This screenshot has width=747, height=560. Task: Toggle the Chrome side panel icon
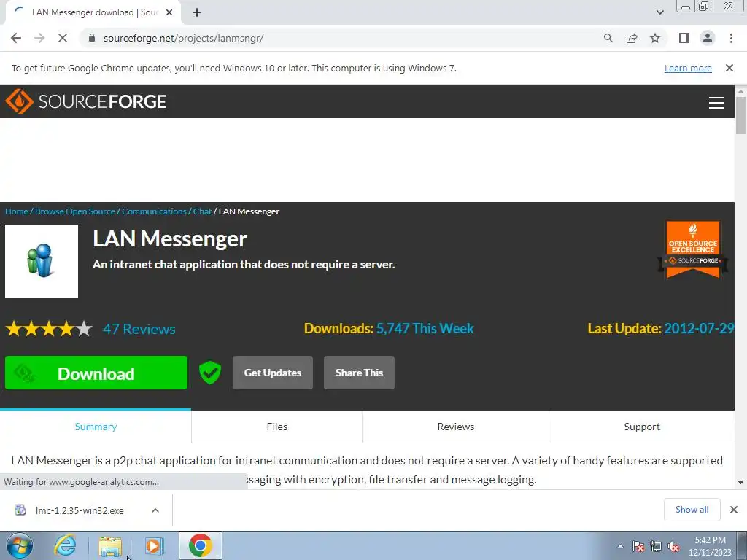point(684,38)
